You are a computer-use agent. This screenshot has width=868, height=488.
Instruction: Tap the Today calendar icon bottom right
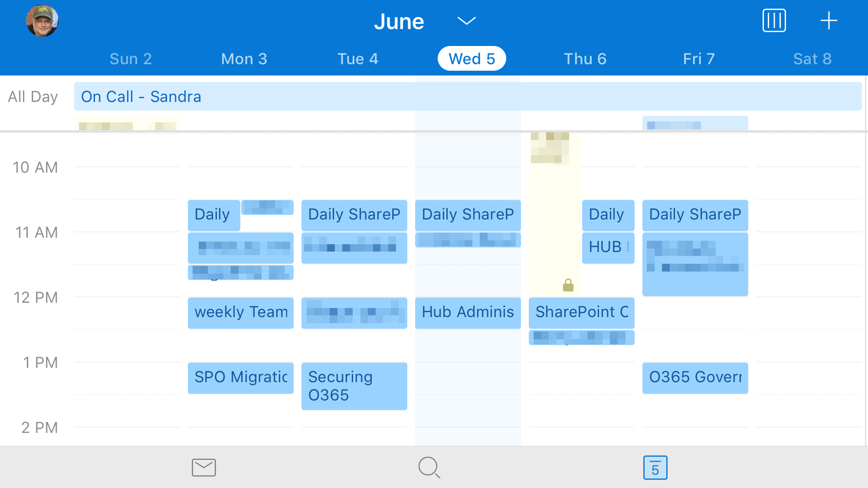click(655, 467)
